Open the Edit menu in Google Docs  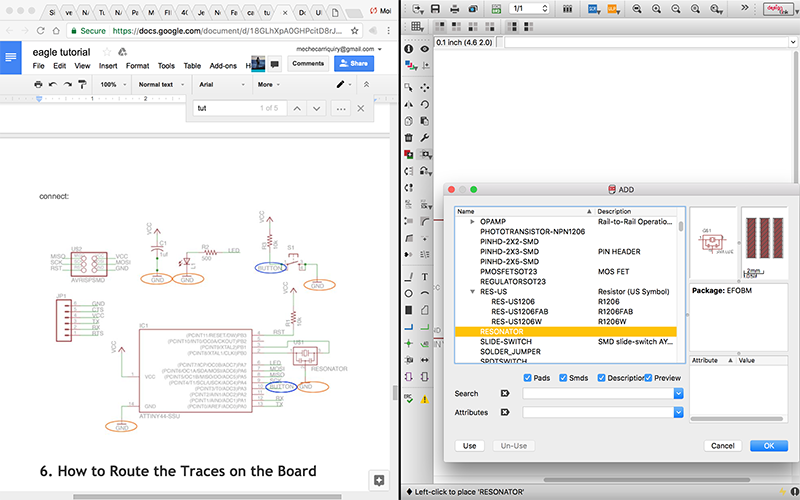point(60,66)
